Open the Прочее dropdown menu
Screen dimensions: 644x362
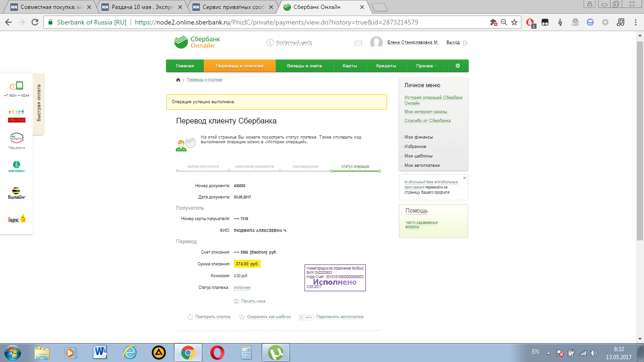click(x=426, y=66)
